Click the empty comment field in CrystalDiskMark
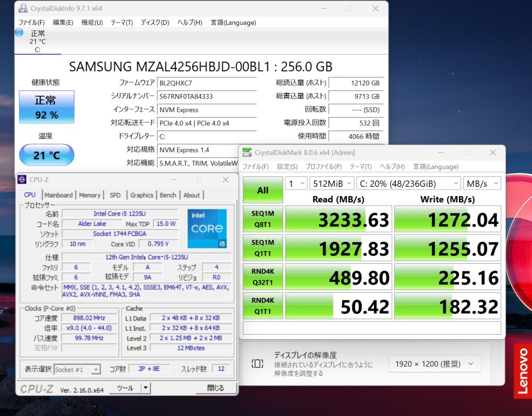The height and width of the screenshot is (416, 532). point(372,328)
